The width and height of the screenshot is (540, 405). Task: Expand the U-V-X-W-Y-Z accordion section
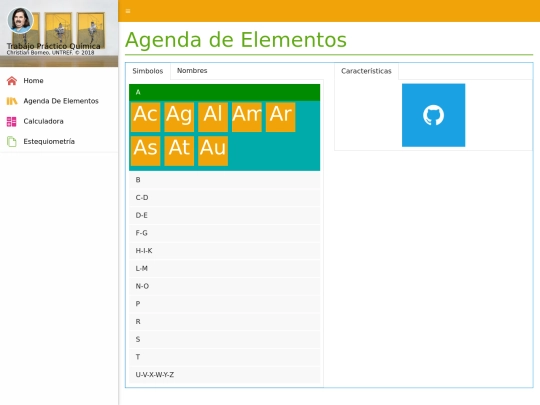click(225, 375)
